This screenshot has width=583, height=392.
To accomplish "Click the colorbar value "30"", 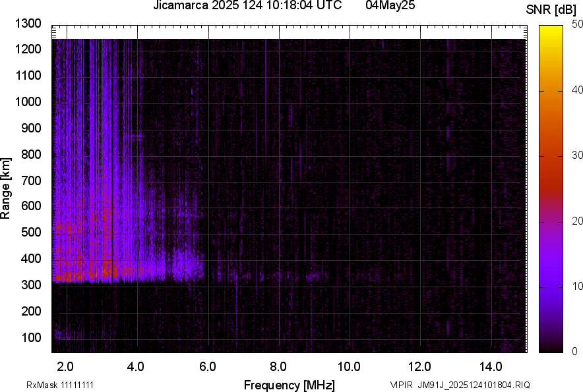I will click(578, 155).
